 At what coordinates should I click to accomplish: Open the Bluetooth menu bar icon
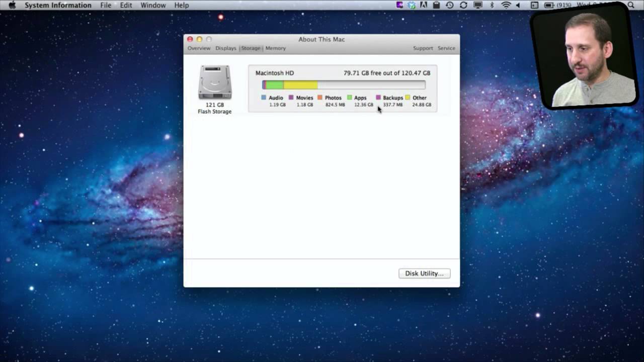[493, 5]
